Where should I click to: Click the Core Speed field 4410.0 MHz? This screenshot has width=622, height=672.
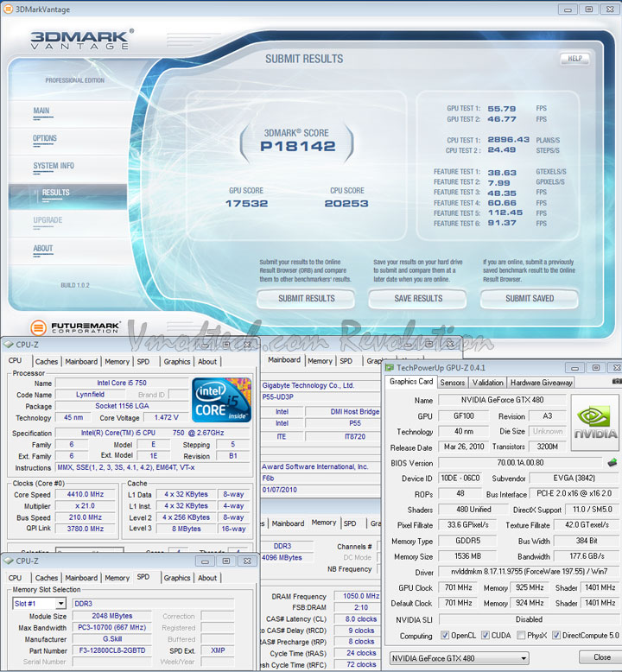click(86, 494)
